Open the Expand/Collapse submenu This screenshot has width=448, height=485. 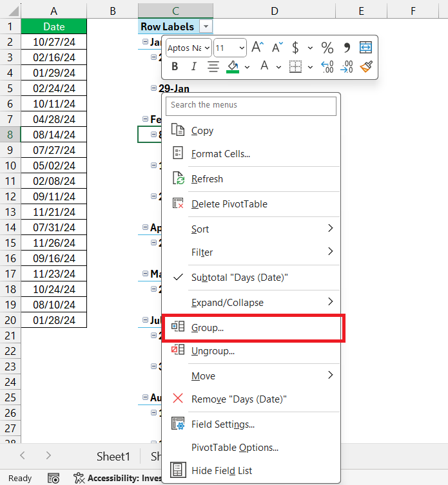[251, 302]
